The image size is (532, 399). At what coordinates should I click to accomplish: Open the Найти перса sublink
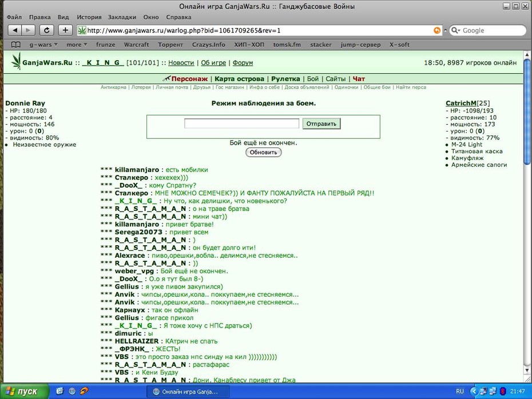(411, 87)
